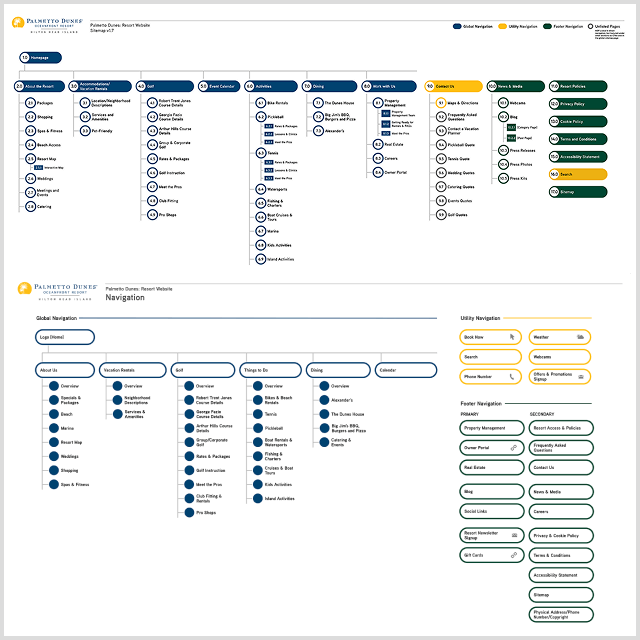Open the 17.0 Sitemap node

[x=578, y=192]
